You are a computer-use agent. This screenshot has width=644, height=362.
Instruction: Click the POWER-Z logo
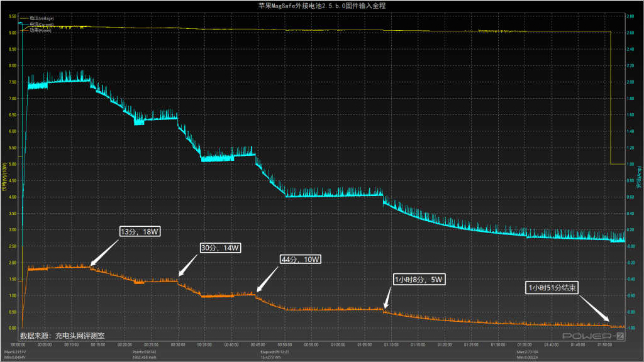click(593, 336)
